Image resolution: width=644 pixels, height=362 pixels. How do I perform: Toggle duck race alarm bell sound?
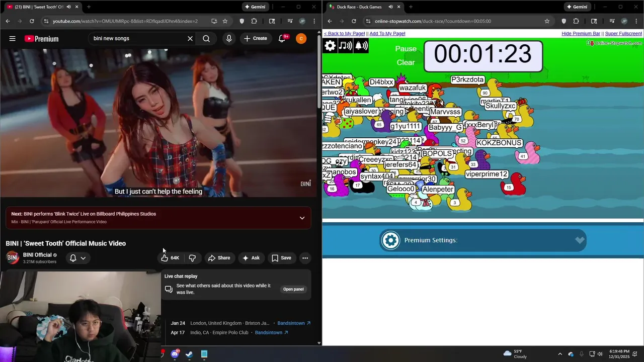tap(361, 46)
